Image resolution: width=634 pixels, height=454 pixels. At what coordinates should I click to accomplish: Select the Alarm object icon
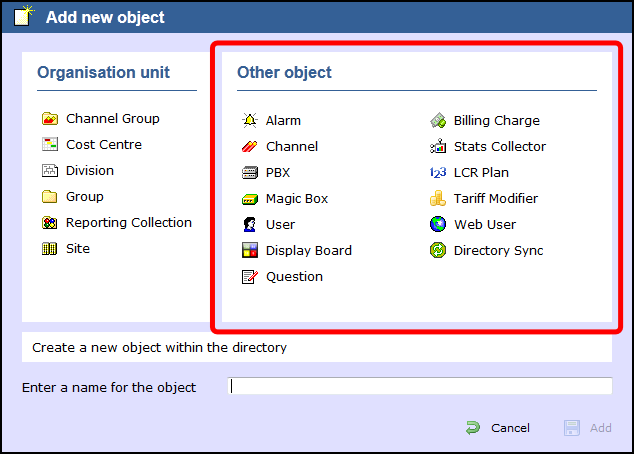(250, 121)
